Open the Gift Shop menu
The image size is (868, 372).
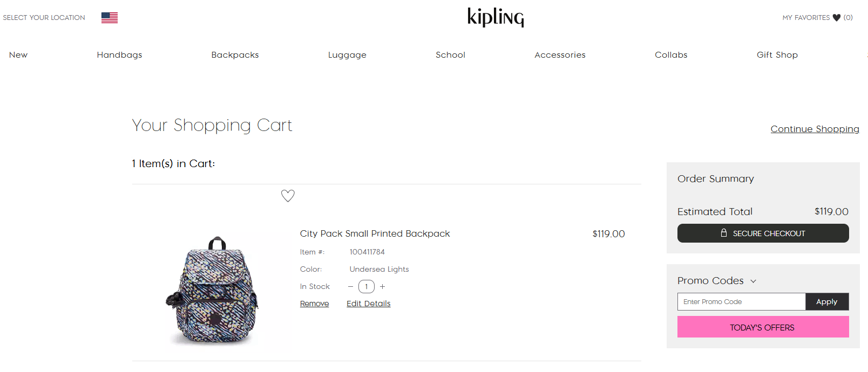[777, 54]
